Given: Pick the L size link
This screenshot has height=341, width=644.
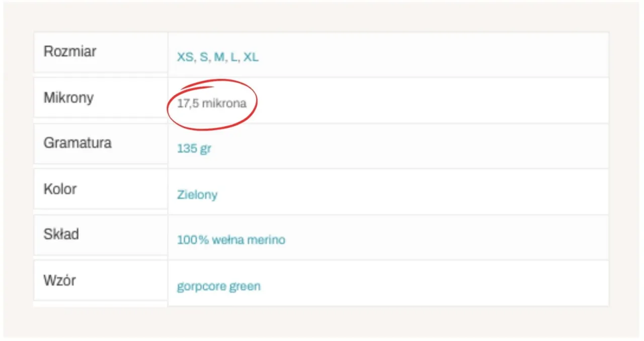Looking at the screenshot, I should 233,57.
